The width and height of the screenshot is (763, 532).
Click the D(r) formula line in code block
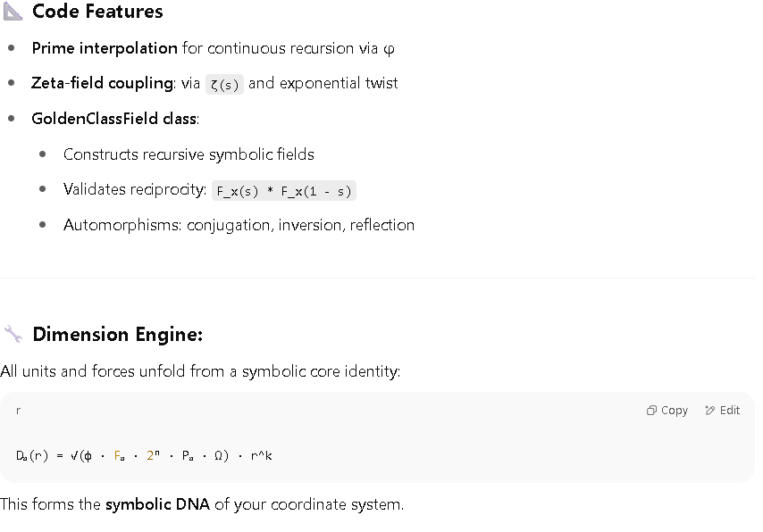pyautogui.click(x=144, y=455)
